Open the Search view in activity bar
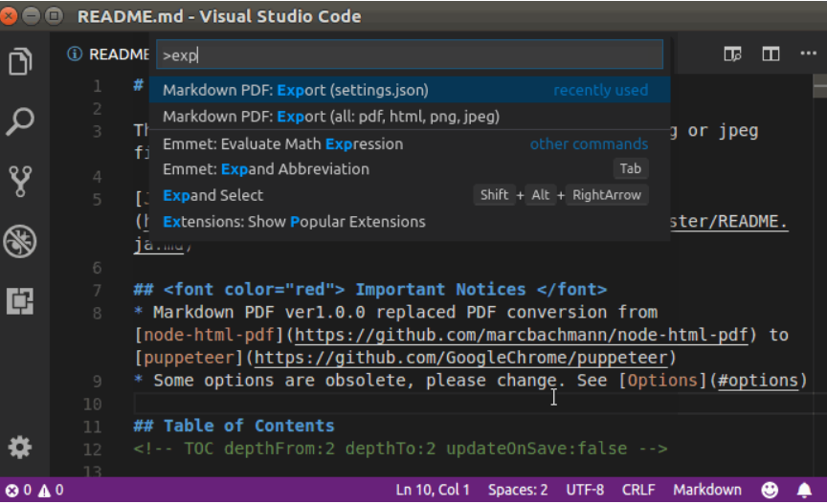 pyautogui.click(x=20, y=121)
